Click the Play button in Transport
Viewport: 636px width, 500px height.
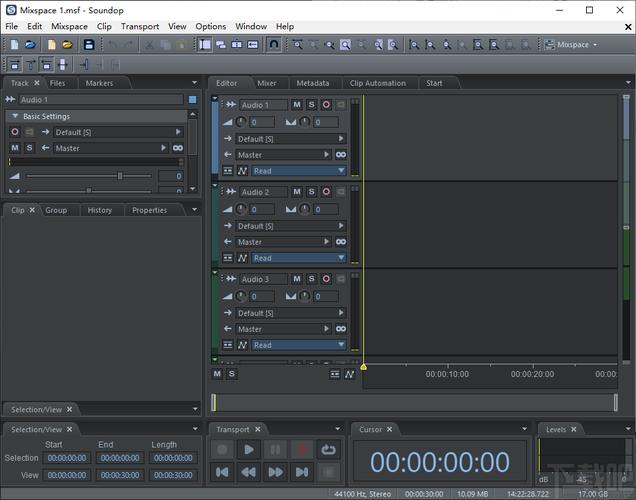(x=249, y=449)
